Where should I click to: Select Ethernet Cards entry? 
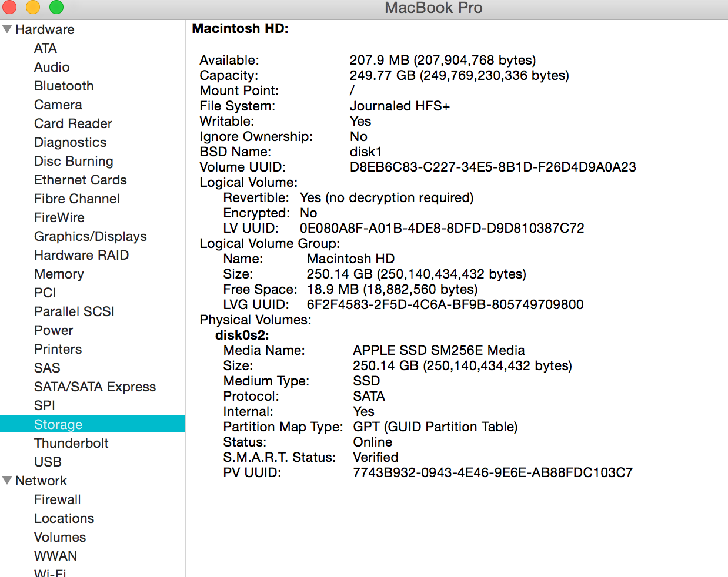[x=81, y=180]
